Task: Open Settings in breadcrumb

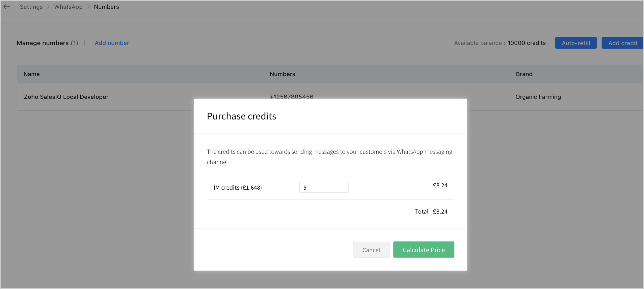Action: (x=31, y=7)
